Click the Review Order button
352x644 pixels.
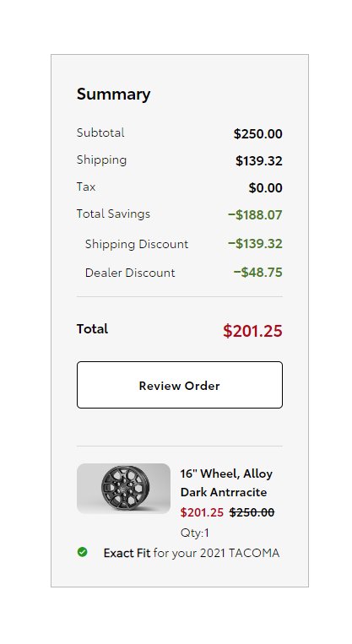pyautogui.click(x=180, y=385)
